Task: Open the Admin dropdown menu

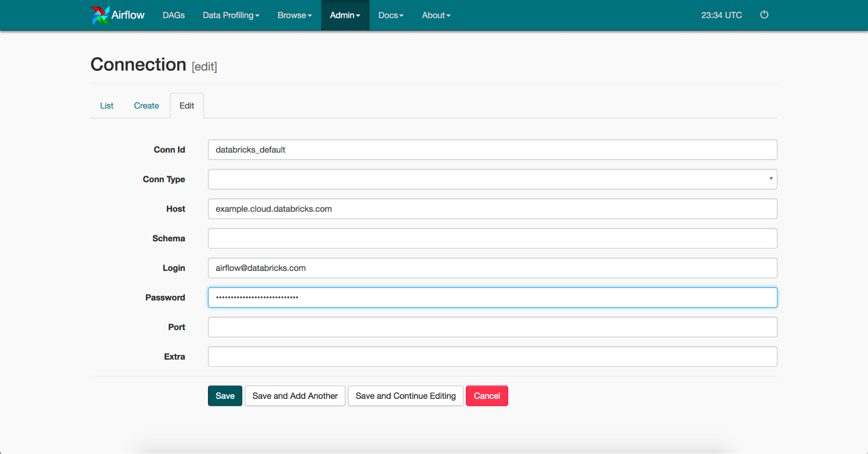Action: tap(345, 15)
